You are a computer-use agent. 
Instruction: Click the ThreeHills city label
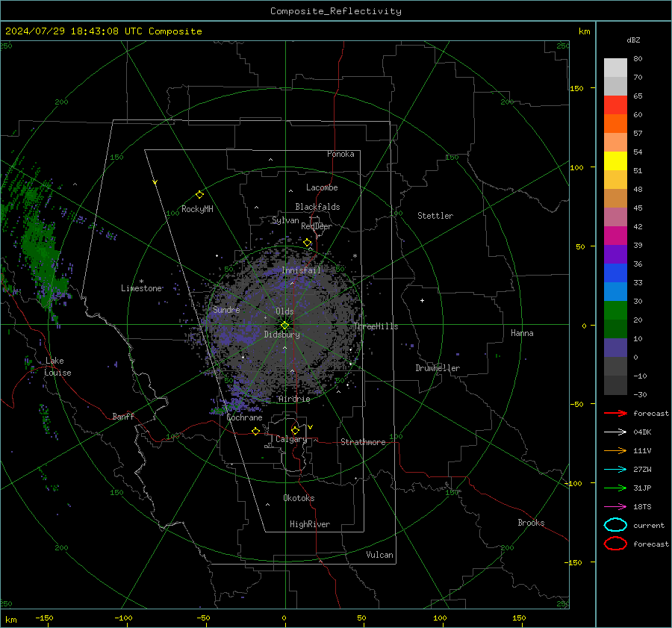point(376,326)
